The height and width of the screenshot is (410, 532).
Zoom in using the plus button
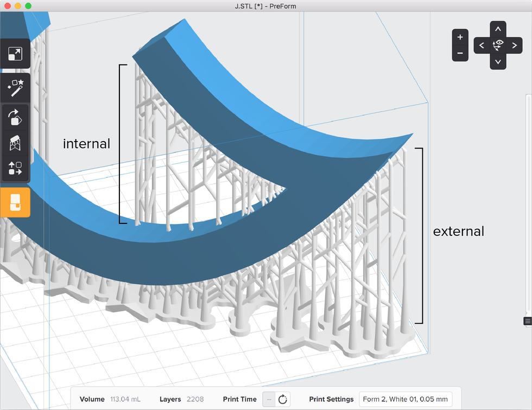(460, 37)
